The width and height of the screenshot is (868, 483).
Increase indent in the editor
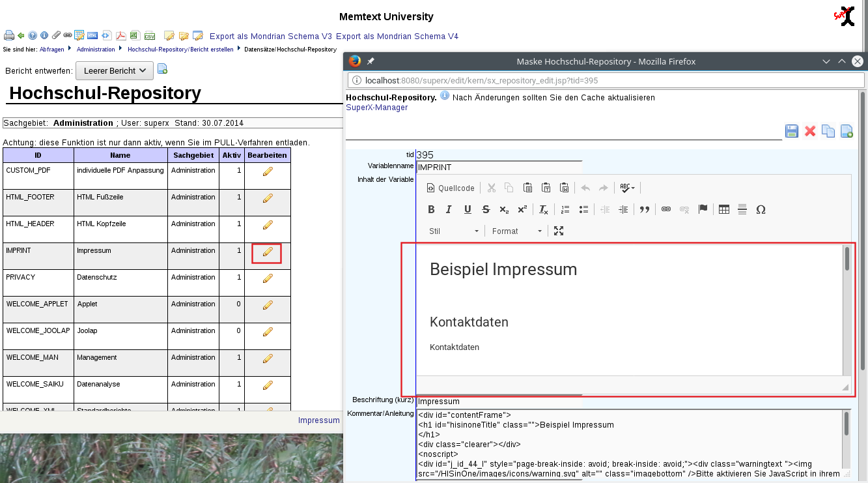tap(623, 209)
